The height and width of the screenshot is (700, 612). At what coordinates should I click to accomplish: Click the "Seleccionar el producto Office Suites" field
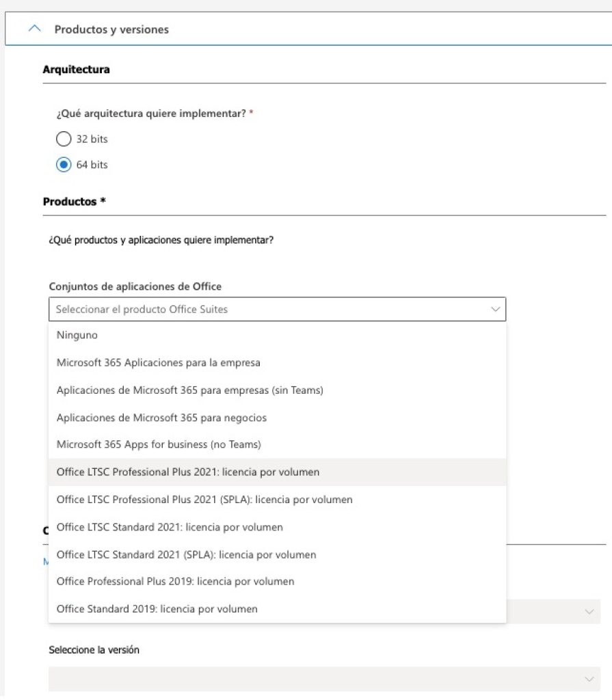(x=205, y=309)
